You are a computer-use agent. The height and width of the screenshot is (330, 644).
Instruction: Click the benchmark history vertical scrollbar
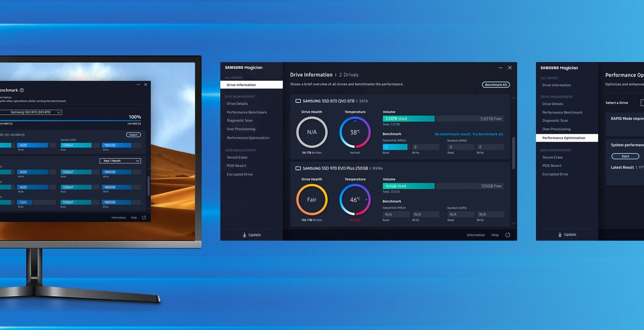tap(149, 186)
